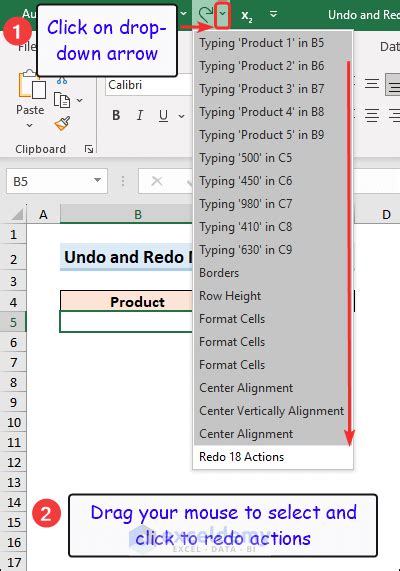Screen dimensions: 400x571
Task: Click the active cell B5
Action: coord(126,322)
